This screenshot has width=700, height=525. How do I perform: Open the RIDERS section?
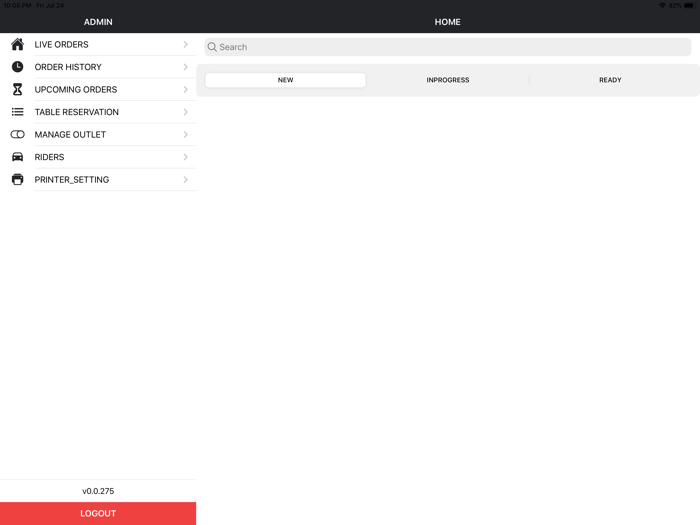tap(98, 157)
